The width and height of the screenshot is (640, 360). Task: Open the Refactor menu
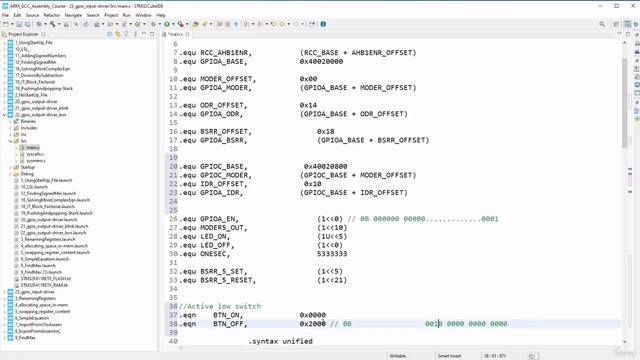point(52,15)
